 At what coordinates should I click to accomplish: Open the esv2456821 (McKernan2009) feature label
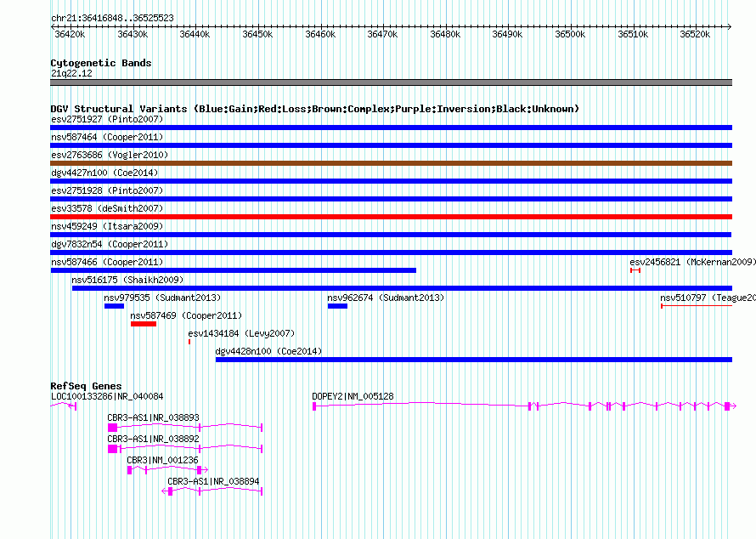692,262
